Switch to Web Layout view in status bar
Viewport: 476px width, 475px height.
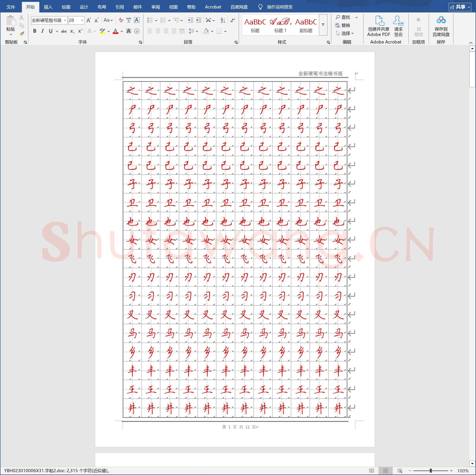coord(400,471)
